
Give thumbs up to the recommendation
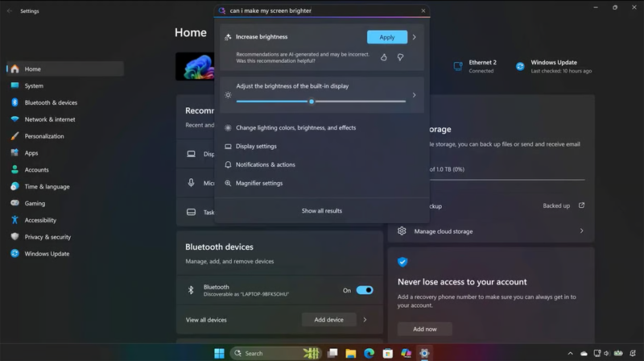384,57
